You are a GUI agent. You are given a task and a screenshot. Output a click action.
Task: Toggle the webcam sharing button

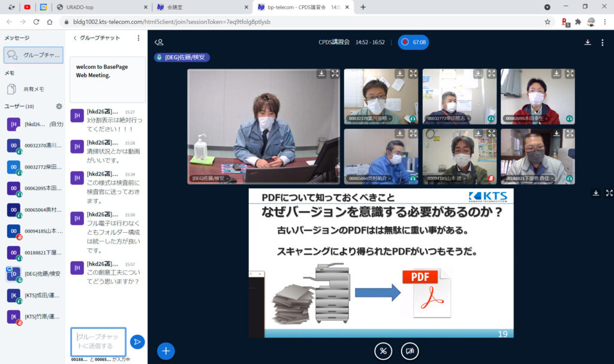click(x=410, y=351)
